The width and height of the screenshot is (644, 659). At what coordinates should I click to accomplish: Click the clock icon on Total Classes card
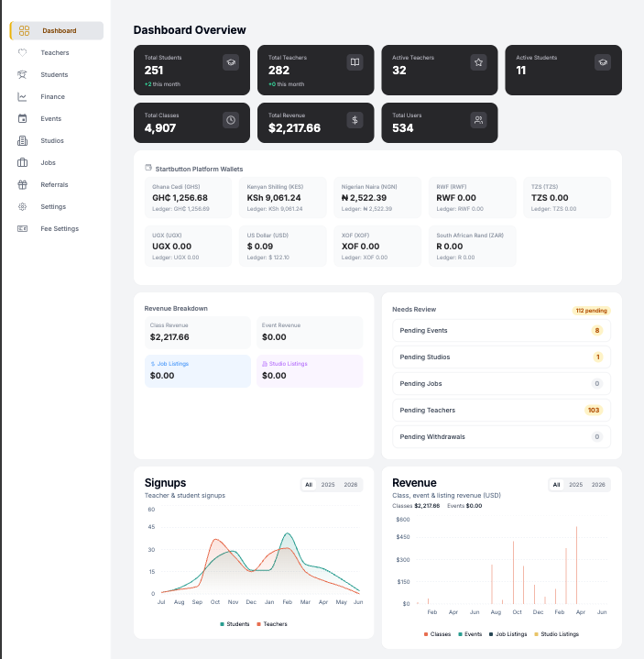pyautogui.click(x=231, y=120)
